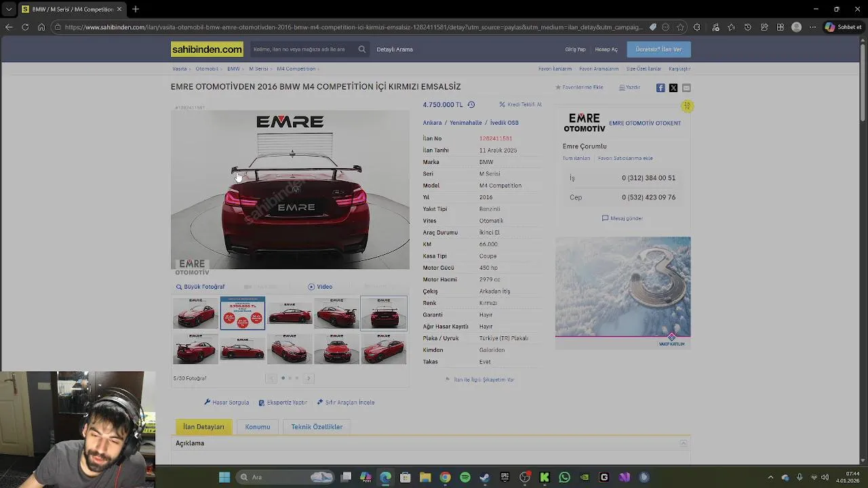Switch to Teknik Özellikler tab

pos(317,427)
